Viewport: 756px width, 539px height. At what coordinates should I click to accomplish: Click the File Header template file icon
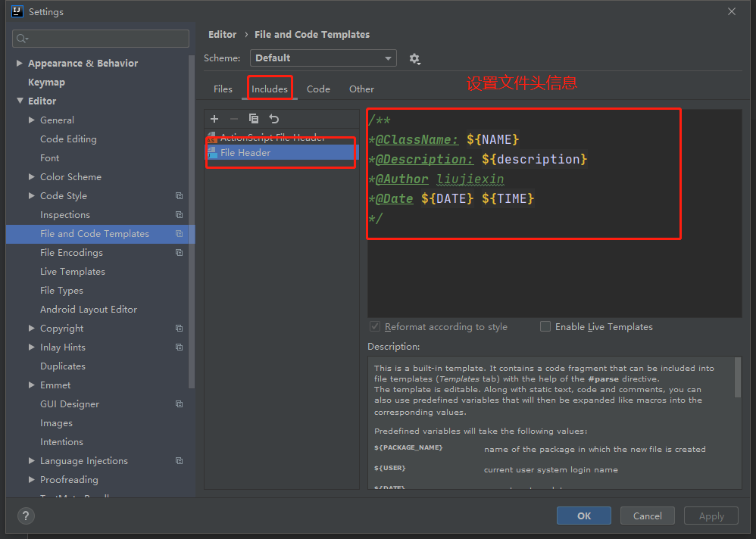(x=211, y=153)
